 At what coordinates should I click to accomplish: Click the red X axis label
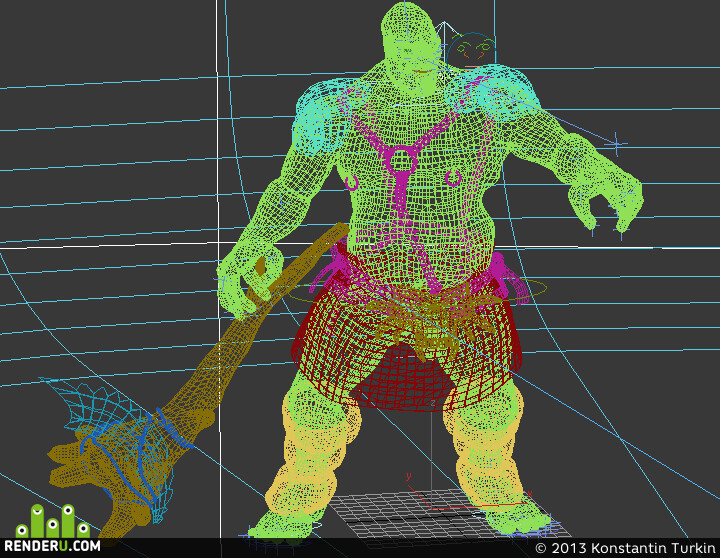(x=530, y=494)
